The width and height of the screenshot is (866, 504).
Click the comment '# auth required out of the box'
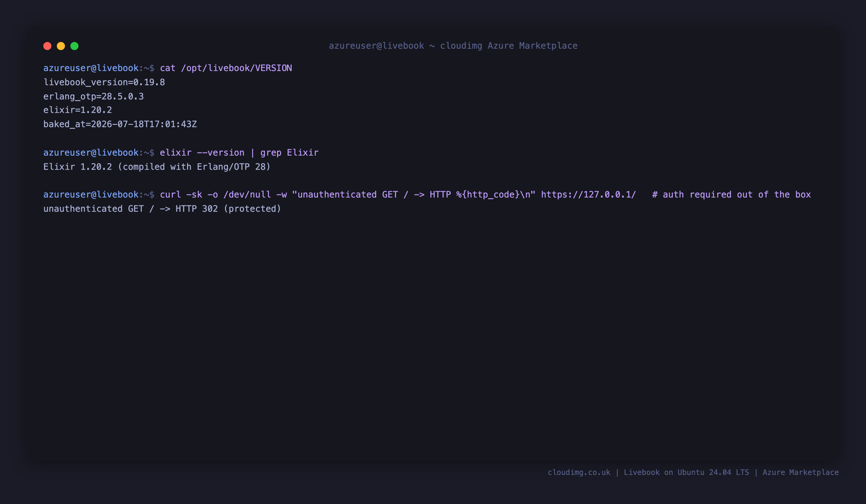click(x=731, y=195)
